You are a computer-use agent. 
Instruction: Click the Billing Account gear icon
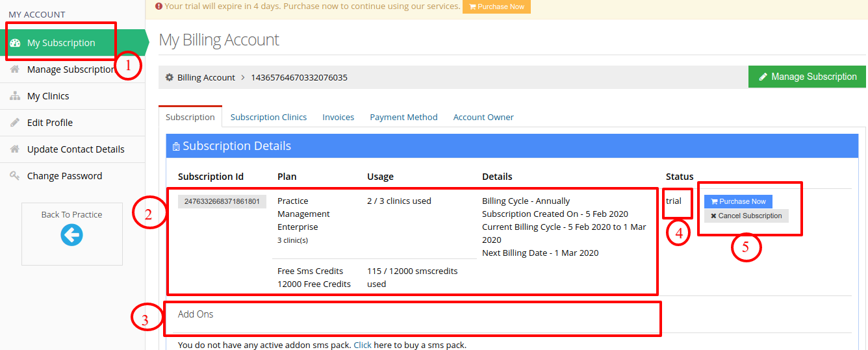tap(170, 77)
